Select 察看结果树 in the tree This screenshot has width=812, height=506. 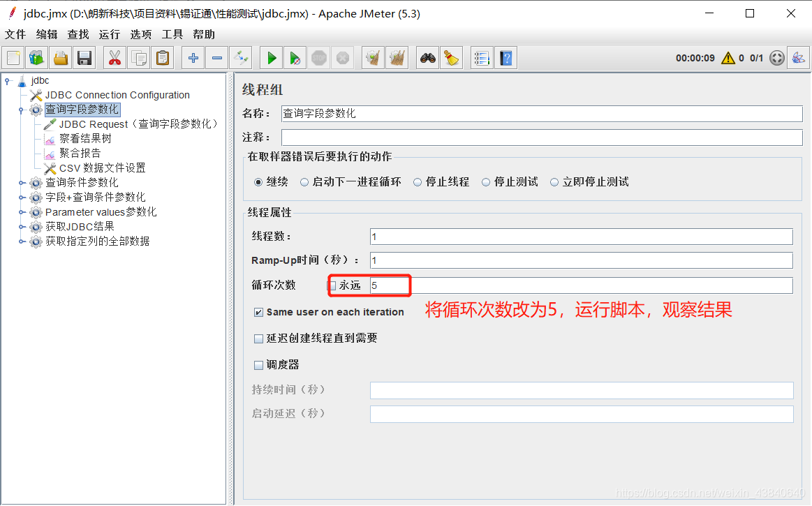[85, 139]
